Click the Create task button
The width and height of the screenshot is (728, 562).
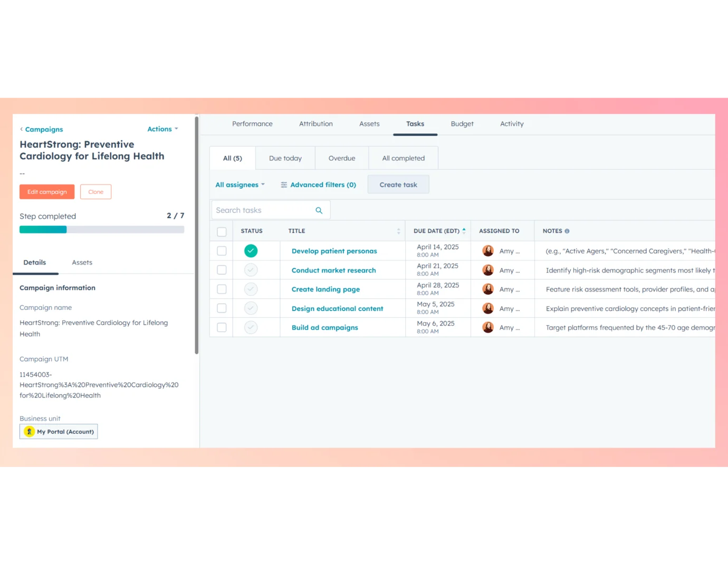coord(398,184)
